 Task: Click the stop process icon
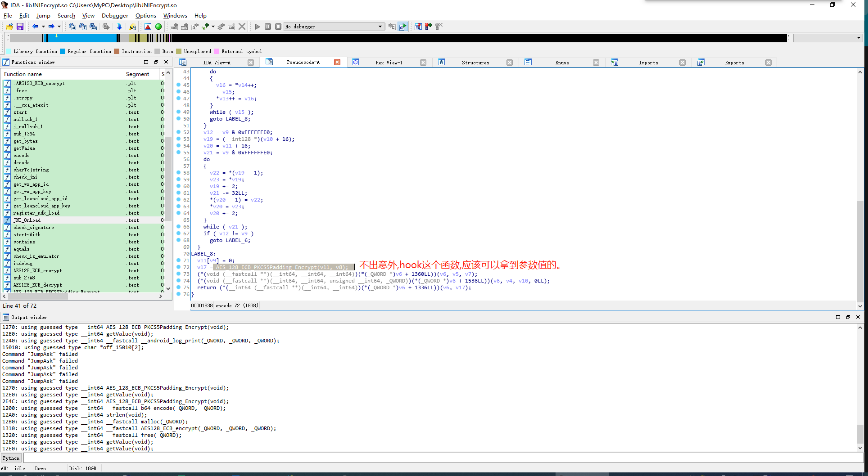[278, 27]
